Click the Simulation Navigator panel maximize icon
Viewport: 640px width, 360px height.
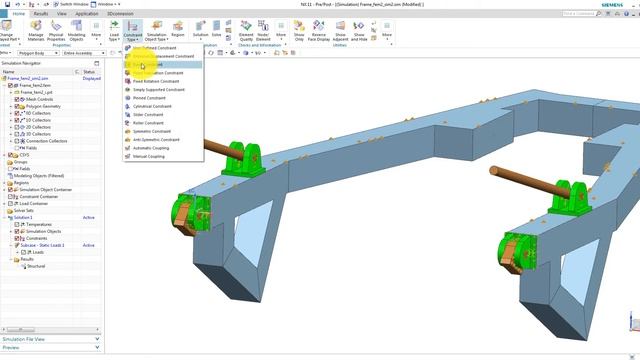[x=97, y=63]
